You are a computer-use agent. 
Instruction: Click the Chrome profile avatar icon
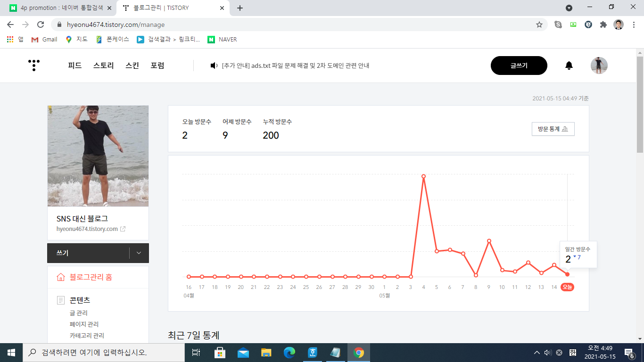619,25
